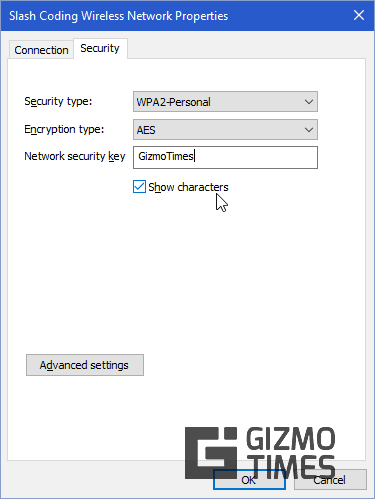Viewport: 375px width, 499px height.
Task: Open the Encryption type AES combo box
Action: click(225, 130)
